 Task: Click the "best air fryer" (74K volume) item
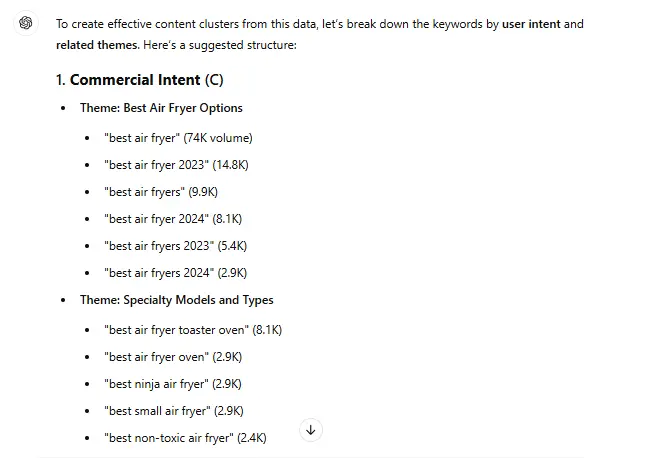(178, 138)
